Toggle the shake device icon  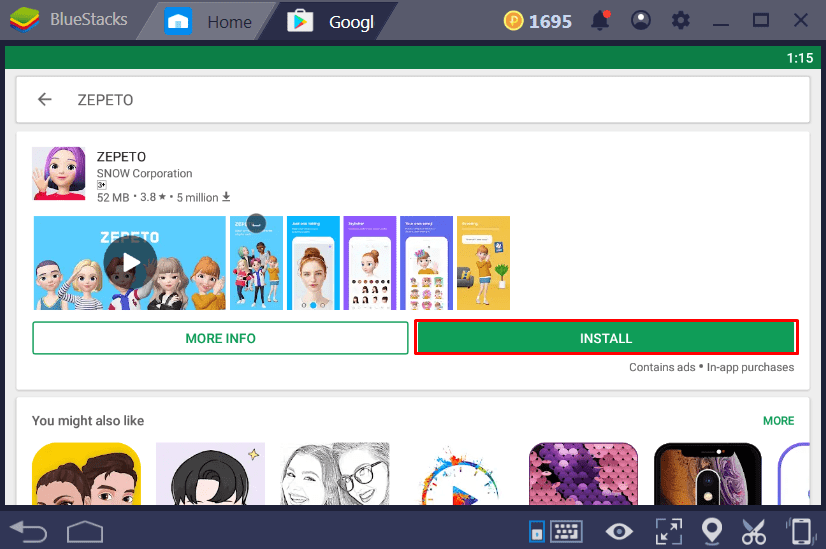point(799,530)
